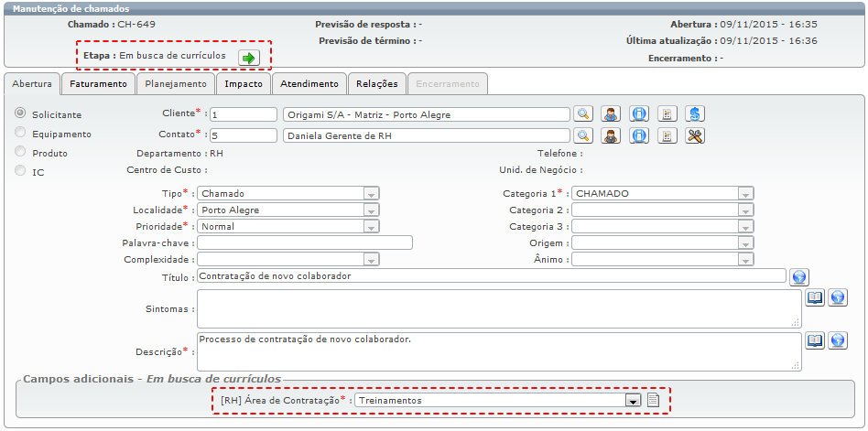Go to the Relações tab

pos(376,83)
